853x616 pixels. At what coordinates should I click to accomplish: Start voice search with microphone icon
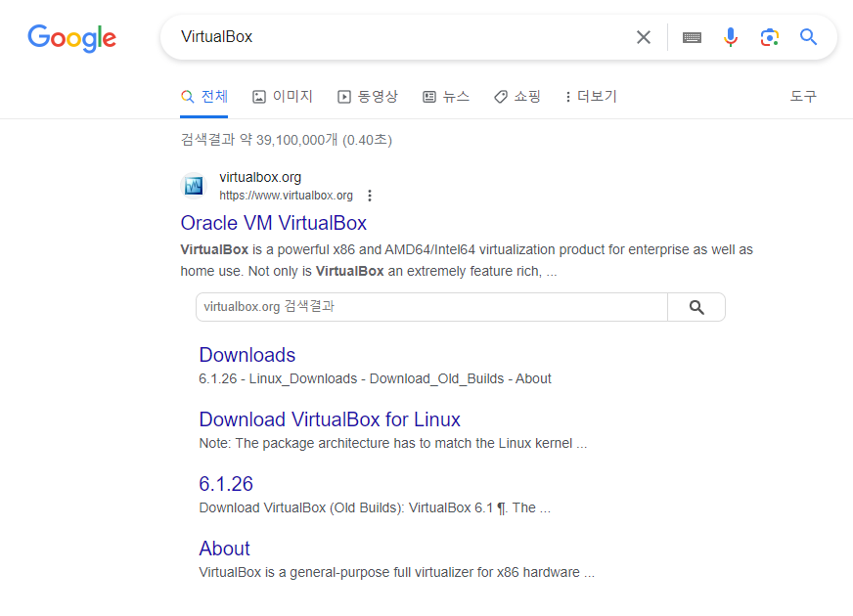[731, 37]
